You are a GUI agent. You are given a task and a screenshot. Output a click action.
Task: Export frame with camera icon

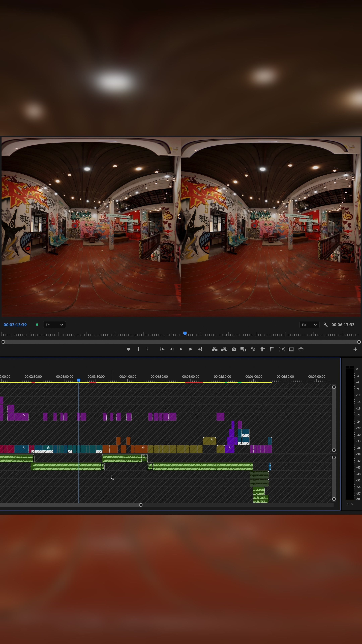click(x=234, y=349)
